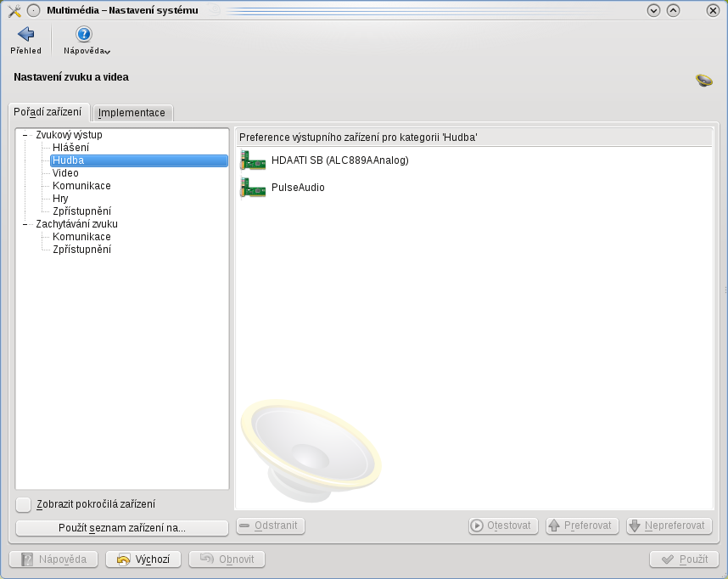Collapse the Zachytávání zvuku tree node
Viewport: 728px width, 579px height.
(x=25, y=224)
